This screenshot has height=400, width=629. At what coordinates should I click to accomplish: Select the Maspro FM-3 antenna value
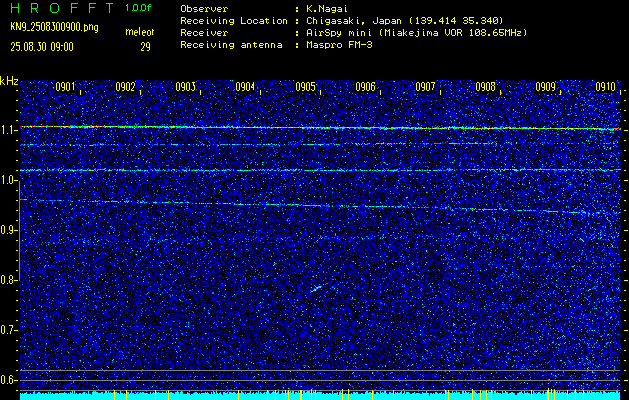[x=340, y=45]
